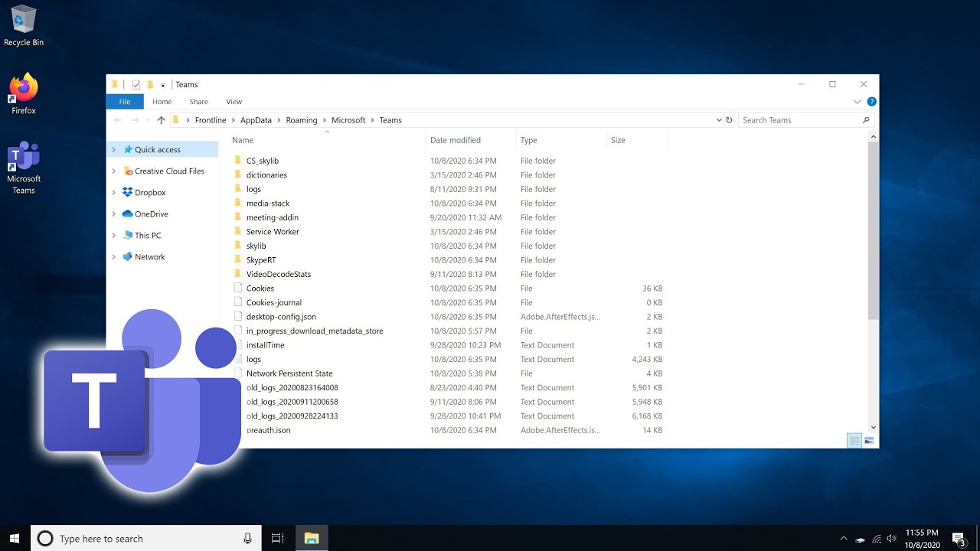
Task: Expand Creative Cloud Files in navigation pane
Action: click(x=114, y=171)
